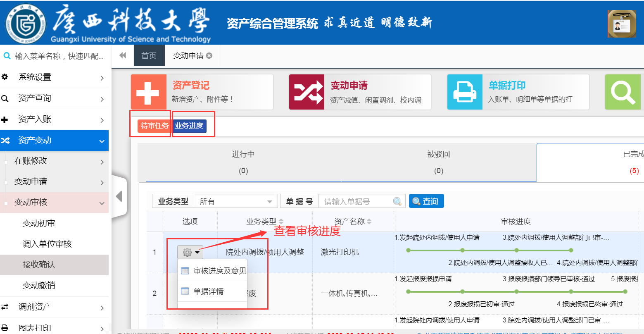
Task: Click the 查询 search button
Action: [x=426, y=201]
